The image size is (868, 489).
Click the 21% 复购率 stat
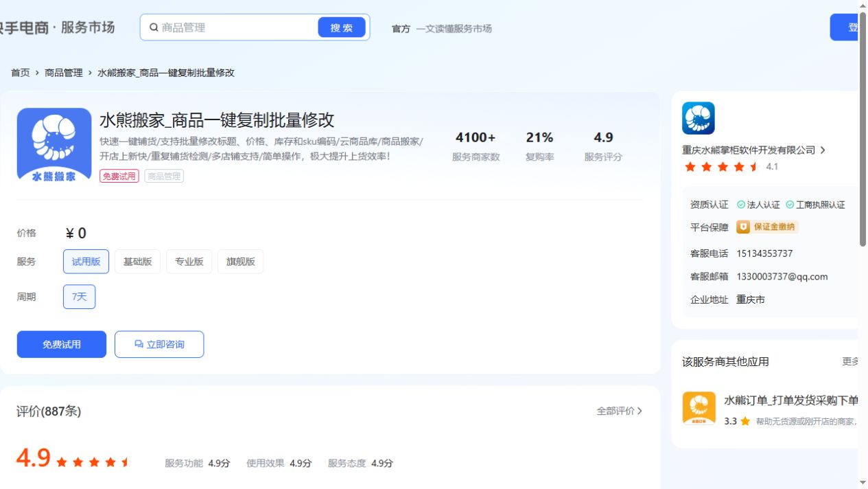(x=539, y=146)
